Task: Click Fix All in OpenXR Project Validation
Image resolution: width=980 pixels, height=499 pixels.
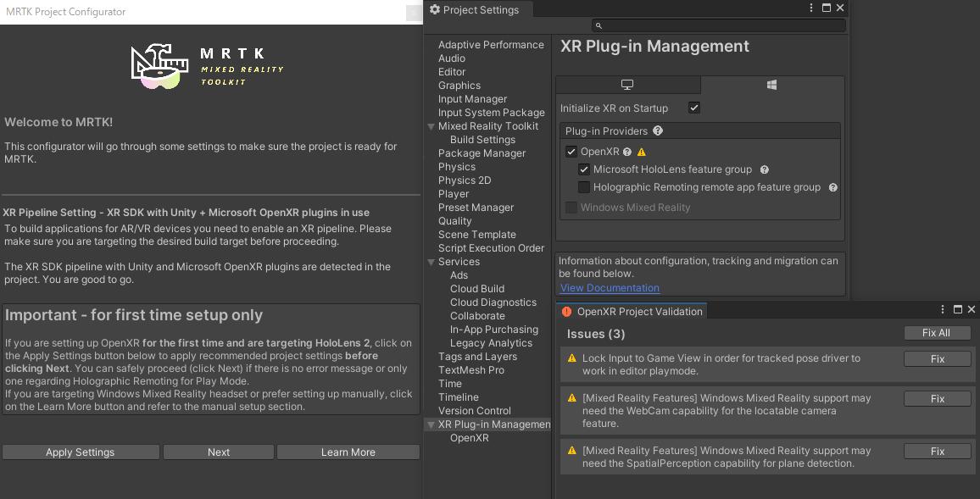Action: [937, 333]
